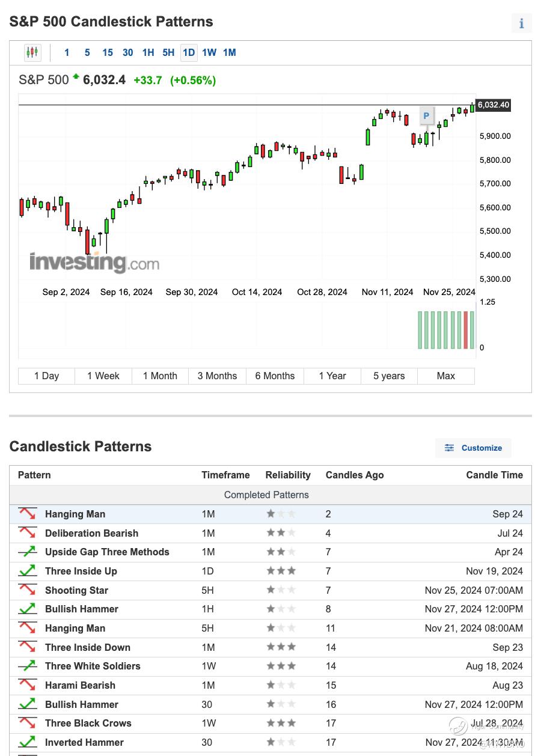Switch to the 1H interval
This screenshot has height=756, width=535.
(x=148, y=52)
